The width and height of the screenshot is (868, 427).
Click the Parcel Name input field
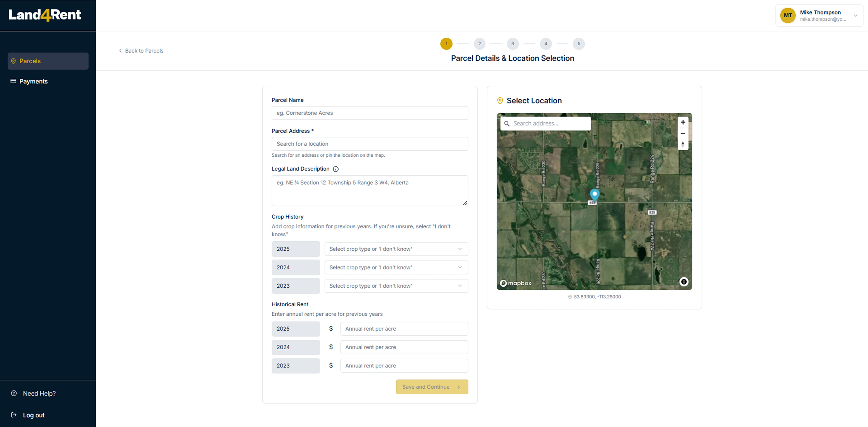click(x=370, y=113)
